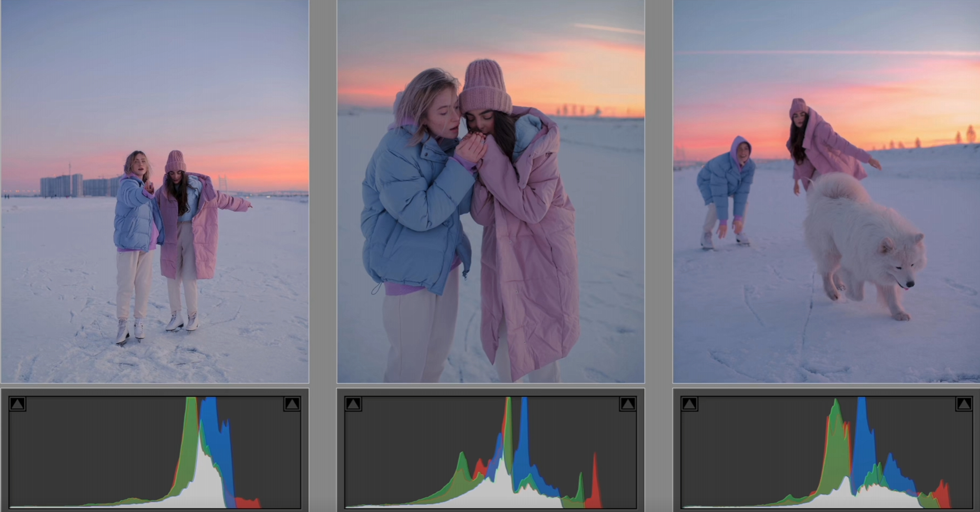Toggle shadow clipping indicator on left histogram
The width and height of the screenshot is (980, 512).
pos(18,404)
